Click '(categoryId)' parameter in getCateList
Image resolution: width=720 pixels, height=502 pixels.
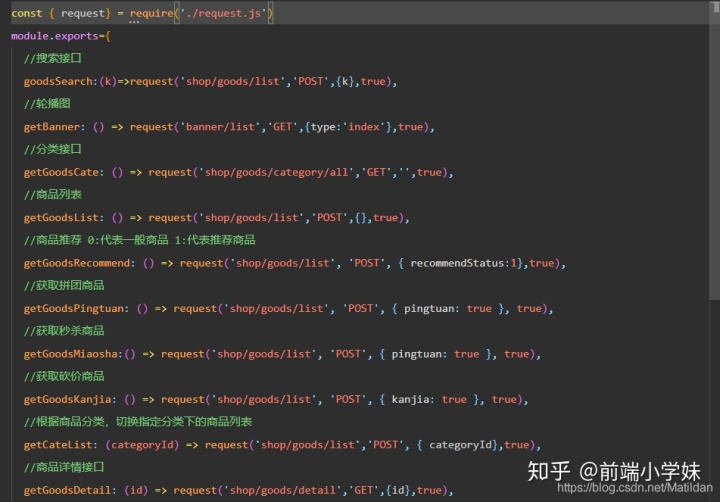point(142,445)
